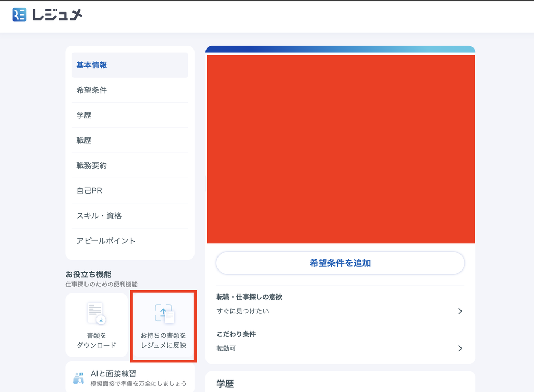The image size is (534, 392).
Task: Click the レジュメ title text in header
Action: point(57,15)
